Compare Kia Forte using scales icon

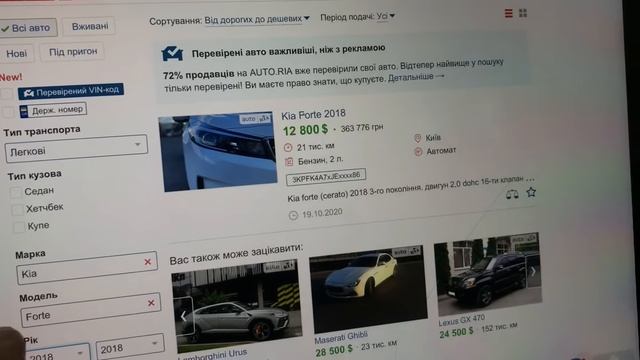point(512,194)
